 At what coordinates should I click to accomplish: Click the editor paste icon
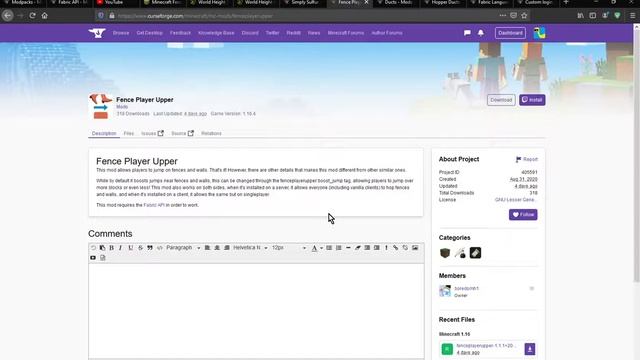[x=102, y=248]
